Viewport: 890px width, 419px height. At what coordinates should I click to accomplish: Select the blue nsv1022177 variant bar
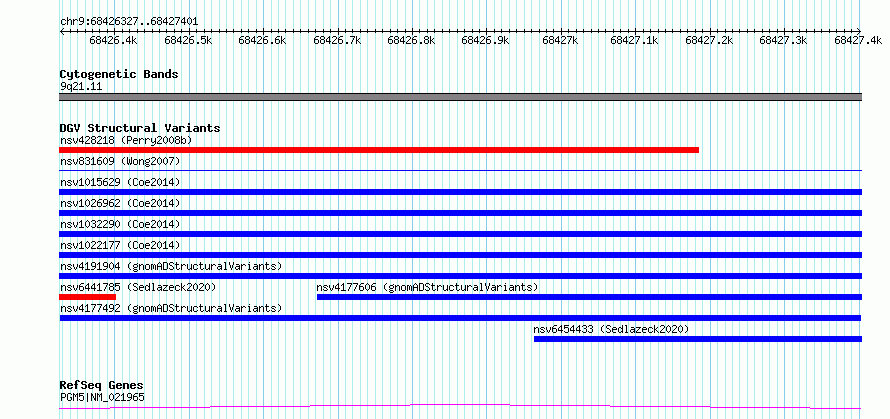point(460,255)
